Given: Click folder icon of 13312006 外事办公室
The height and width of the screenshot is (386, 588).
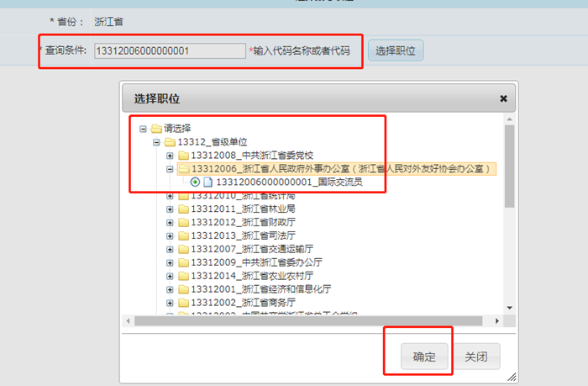Looking at the screenshot, I should coord(183,169).
